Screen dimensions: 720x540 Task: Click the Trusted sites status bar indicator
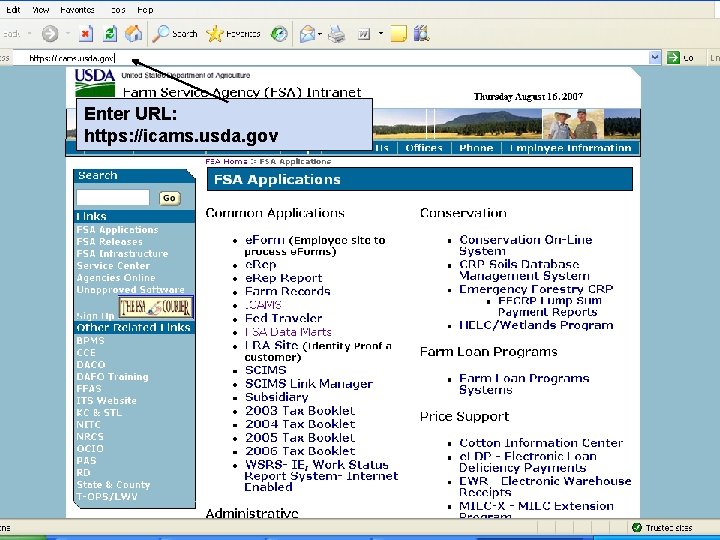(x=662, y=528)
